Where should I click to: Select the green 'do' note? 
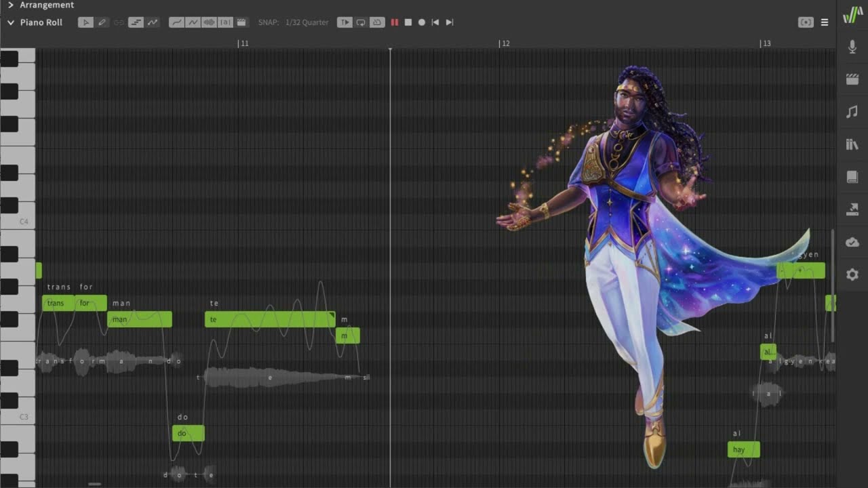pyautogui.click(x=189, y=433)
